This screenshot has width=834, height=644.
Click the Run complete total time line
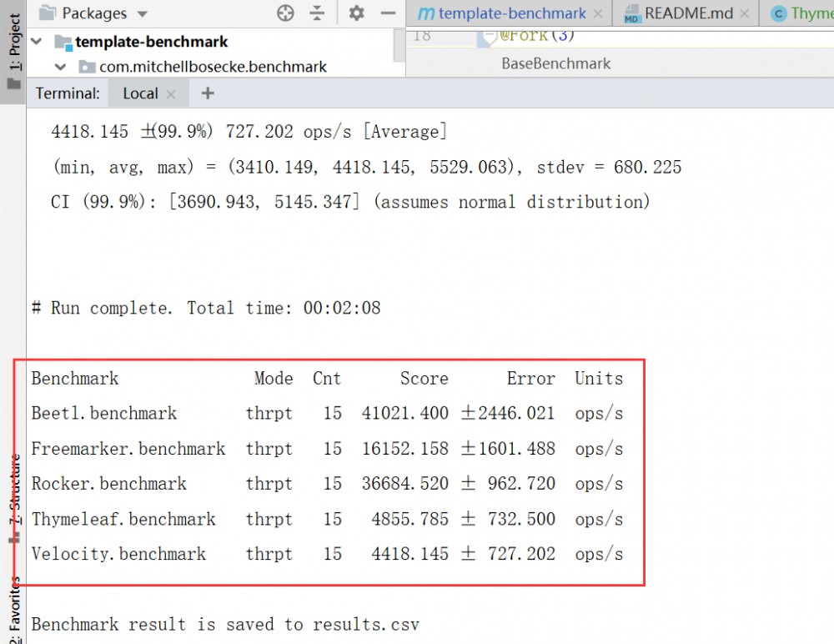pyautogui.click(x=206, y=308)
